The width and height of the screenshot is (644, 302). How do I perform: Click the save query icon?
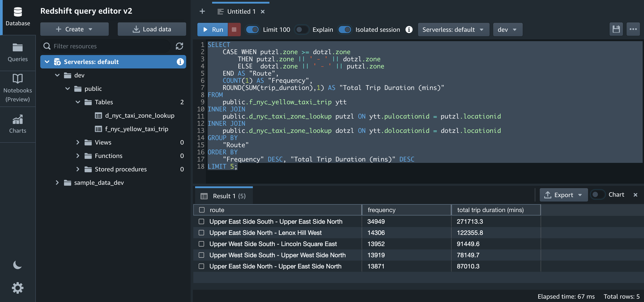(x=616, y=30)
